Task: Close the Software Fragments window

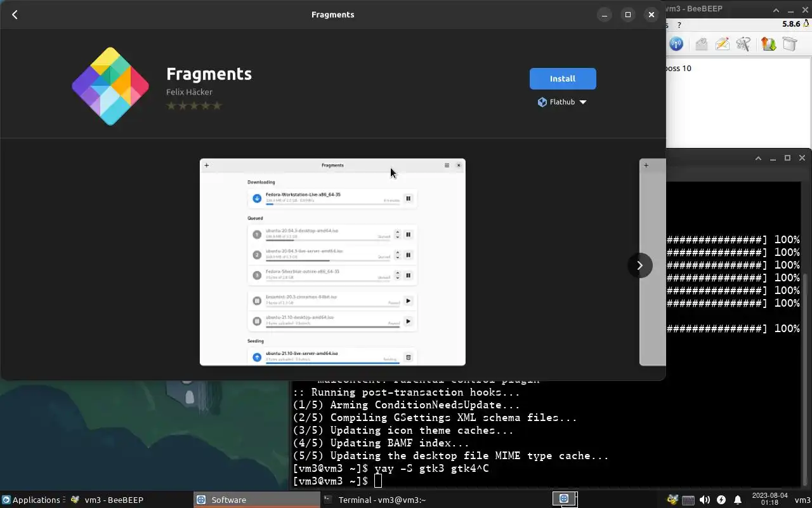Action: (x=652, y=15)
